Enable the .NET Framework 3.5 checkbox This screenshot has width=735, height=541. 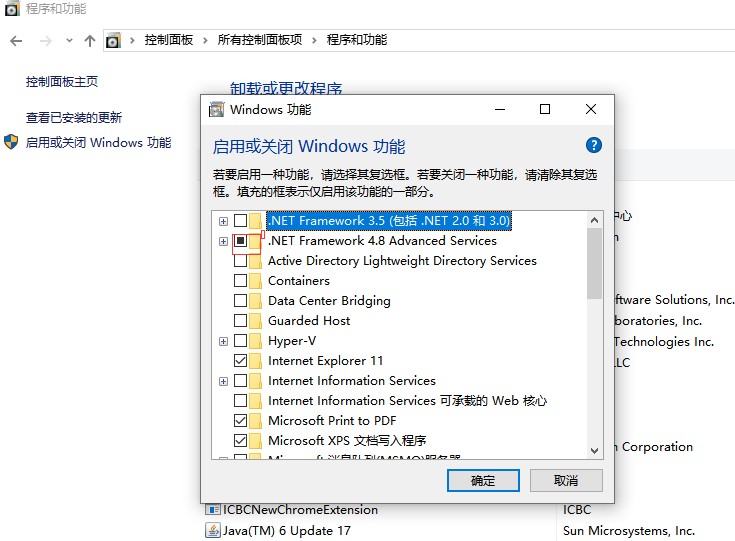pyautogui.click(x=240, y=220)
